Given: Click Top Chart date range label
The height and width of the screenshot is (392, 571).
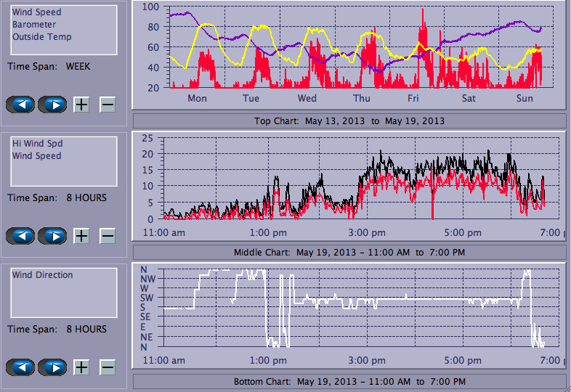Looking at the screenshot, I should [349, 121].
